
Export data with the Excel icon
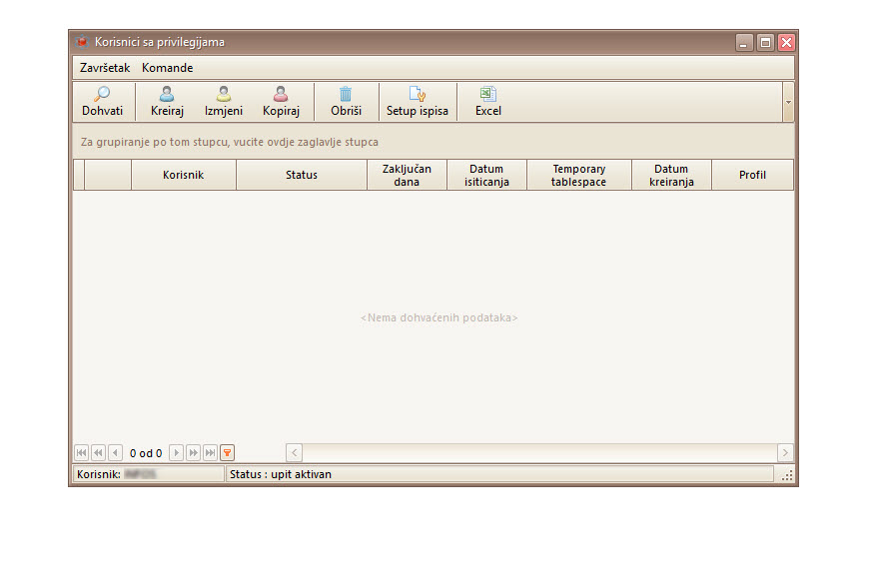pyautogui.click(x=487, y=94)
